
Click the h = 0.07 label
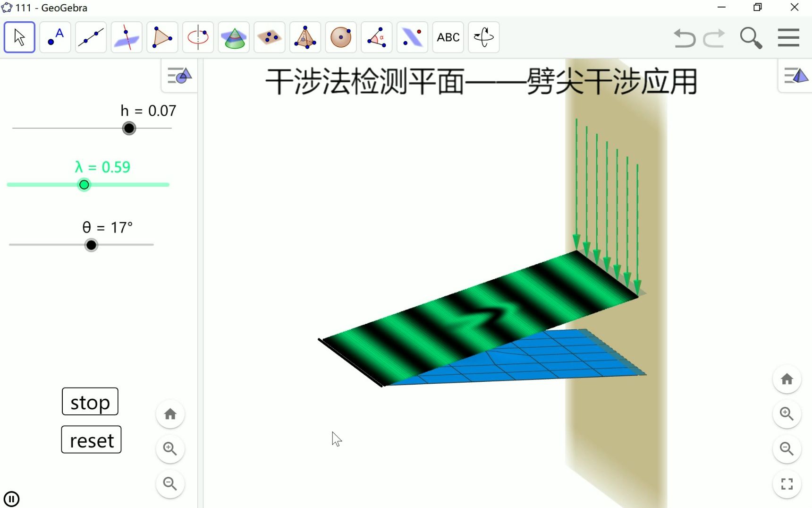pyautogui.click(x=148, y=111)
